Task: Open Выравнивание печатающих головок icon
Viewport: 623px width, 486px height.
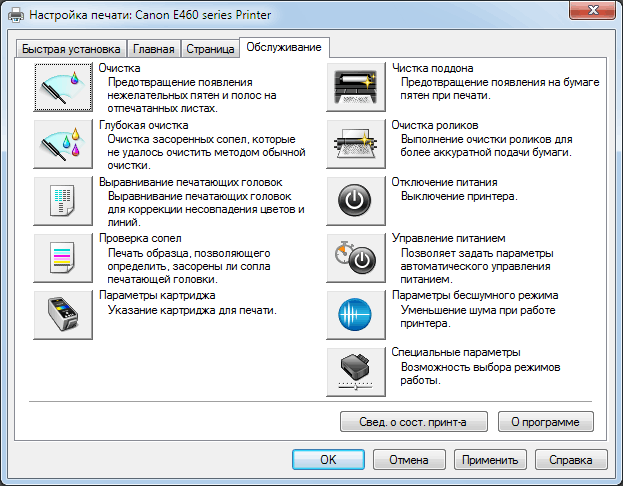Action: point(63,201)
